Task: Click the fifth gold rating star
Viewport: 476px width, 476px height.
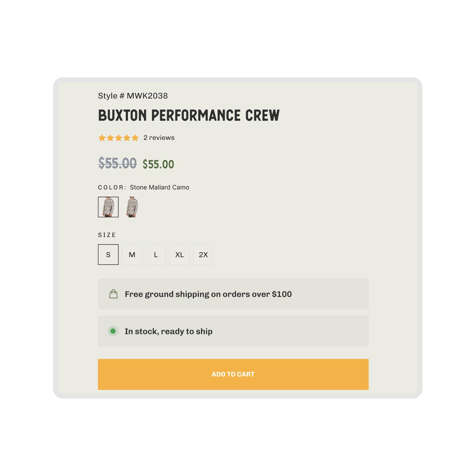Action: [x=136, y=137]
